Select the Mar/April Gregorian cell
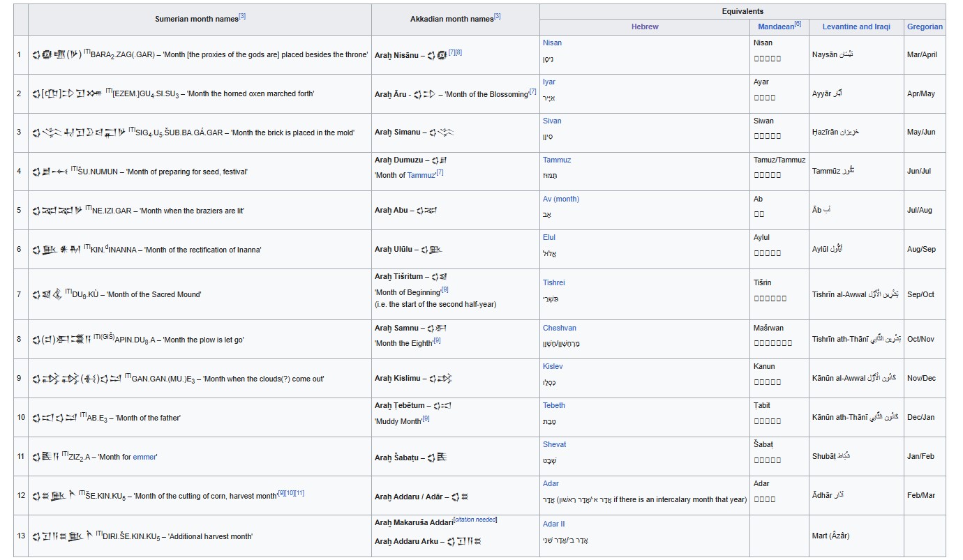Viewport: 963px width, 560px height. point(925,54)
